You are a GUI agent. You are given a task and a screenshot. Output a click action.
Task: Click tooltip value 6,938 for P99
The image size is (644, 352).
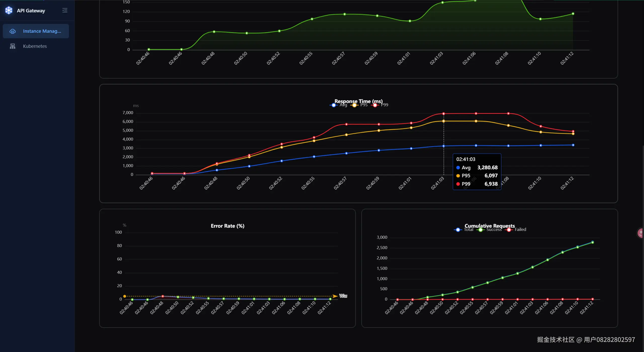(x=491, y=184)
